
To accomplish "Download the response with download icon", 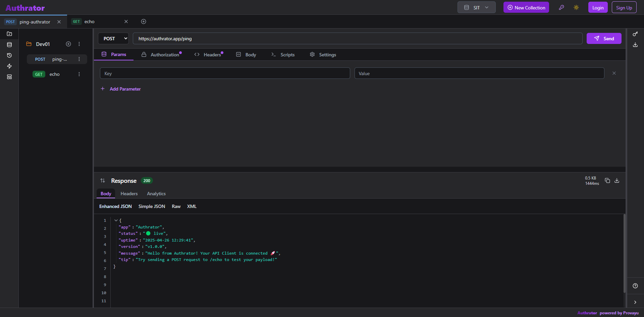I will (617, 180).
